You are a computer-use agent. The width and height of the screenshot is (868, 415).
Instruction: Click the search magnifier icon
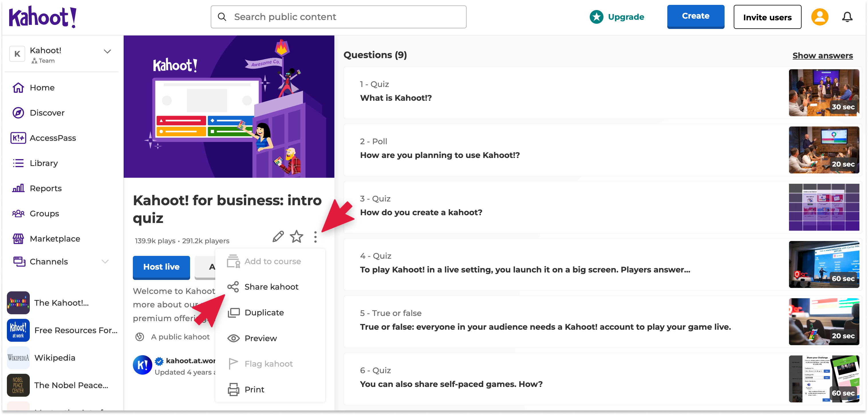point(222,17)
